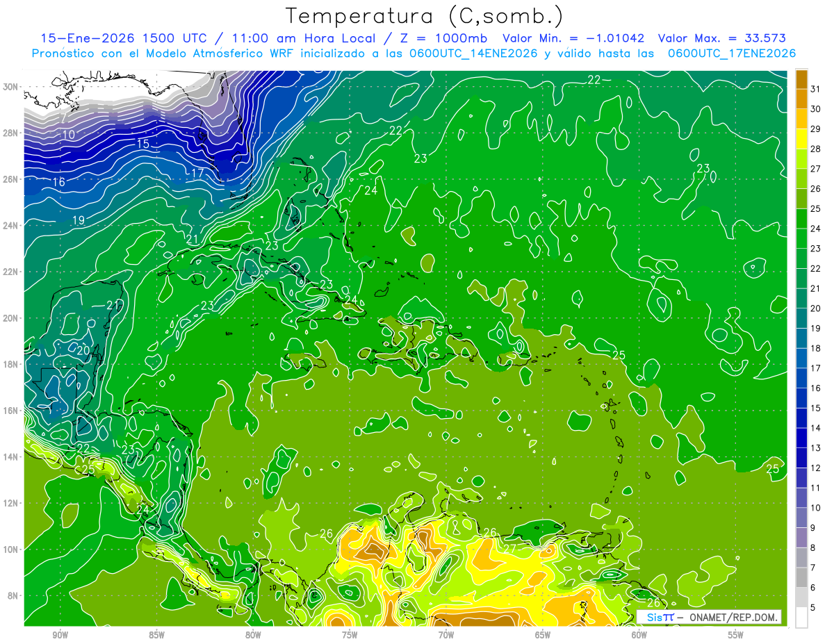Click the 0600UTC_17ENE2026 valid-until time

click(x=732, y=53)
